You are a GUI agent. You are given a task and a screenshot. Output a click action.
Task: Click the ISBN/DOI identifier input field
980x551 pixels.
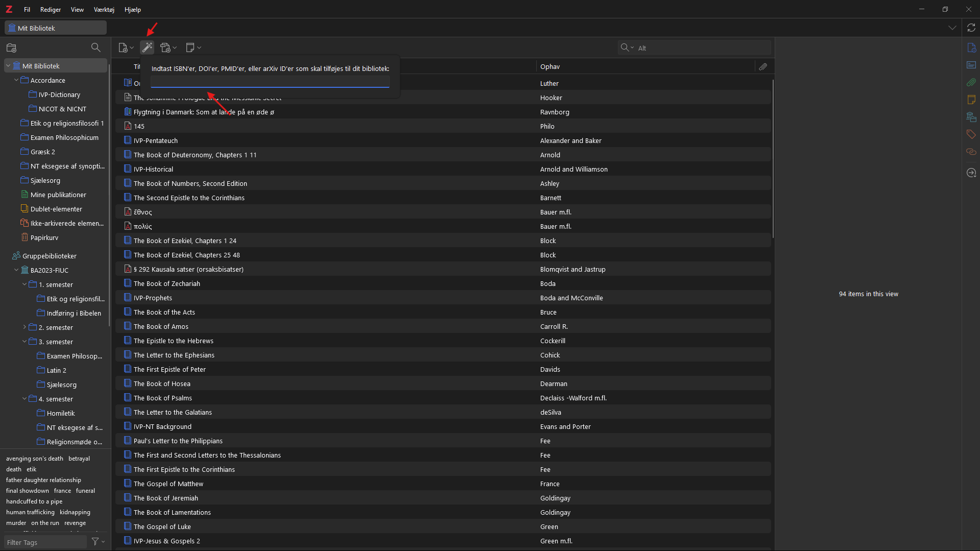[x=270, y=82]
